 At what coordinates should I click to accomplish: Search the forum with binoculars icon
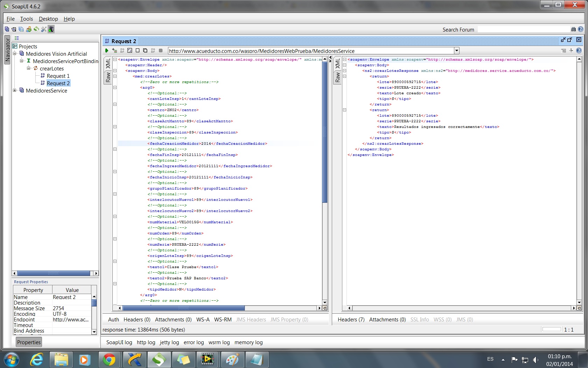point(573,29)
